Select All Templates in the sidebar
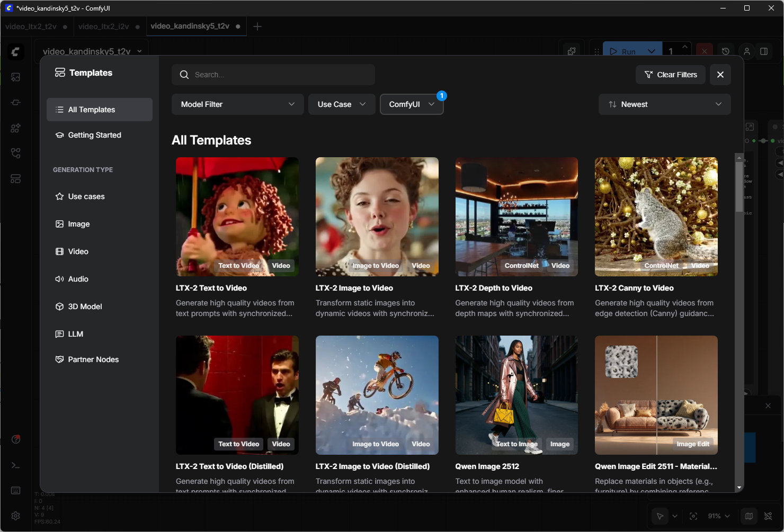 coord(100,110)
